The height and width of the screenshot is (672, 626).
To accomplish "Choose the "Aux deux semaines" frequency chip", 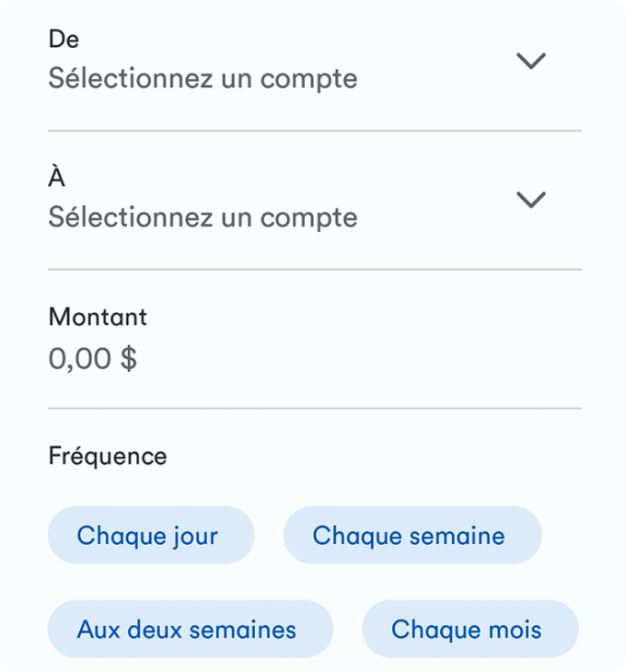I will [x=191, y=629].
